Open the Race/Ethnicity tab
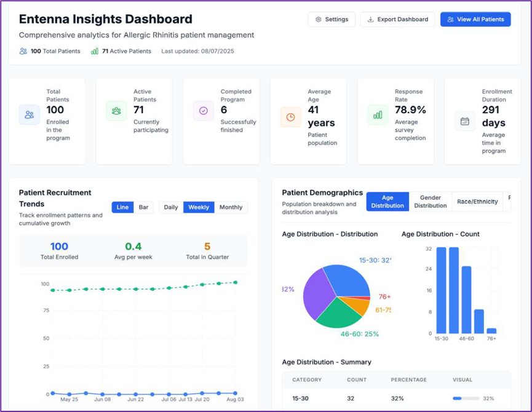 477,202
